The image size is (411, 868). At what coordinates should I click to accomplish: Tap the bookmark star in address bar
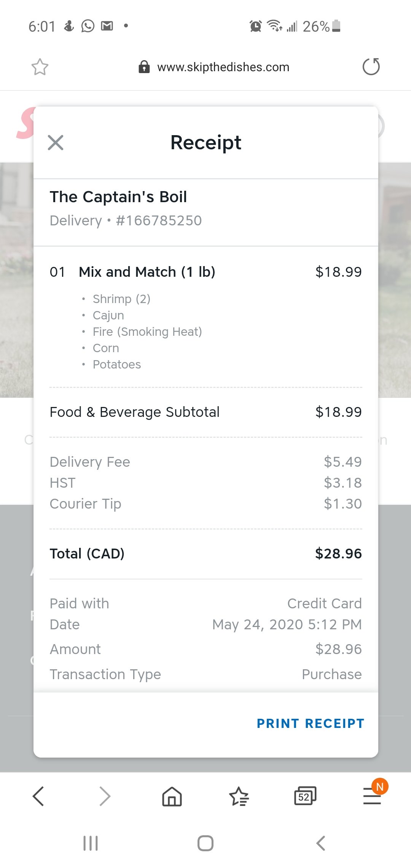click(40, 67)
